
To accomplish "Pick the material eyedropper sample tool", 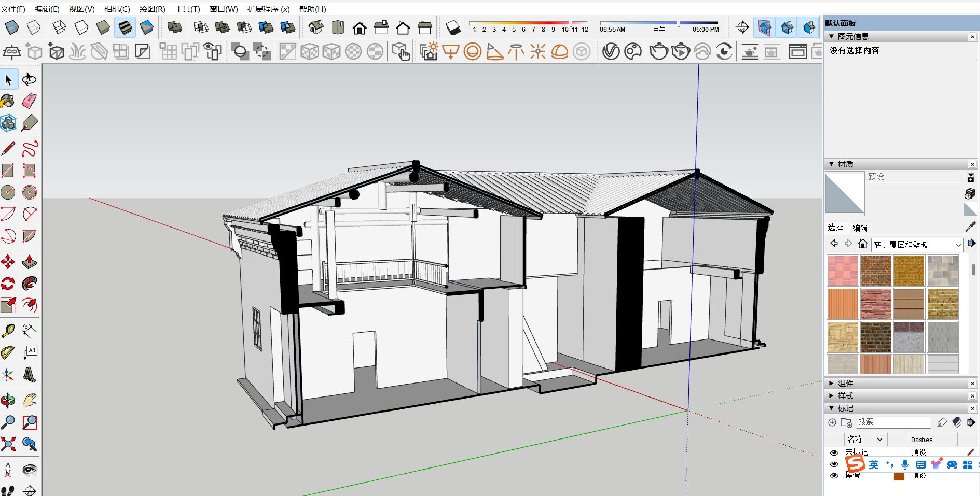I will click(x=970, y=227).
